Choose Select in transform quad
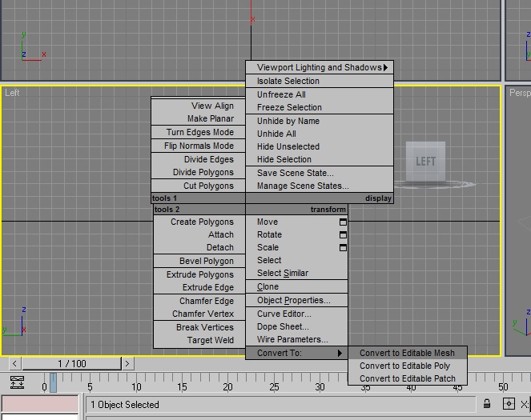Viewport: 531px width, 420px height. pyautogui.click(x=296, y=260)
